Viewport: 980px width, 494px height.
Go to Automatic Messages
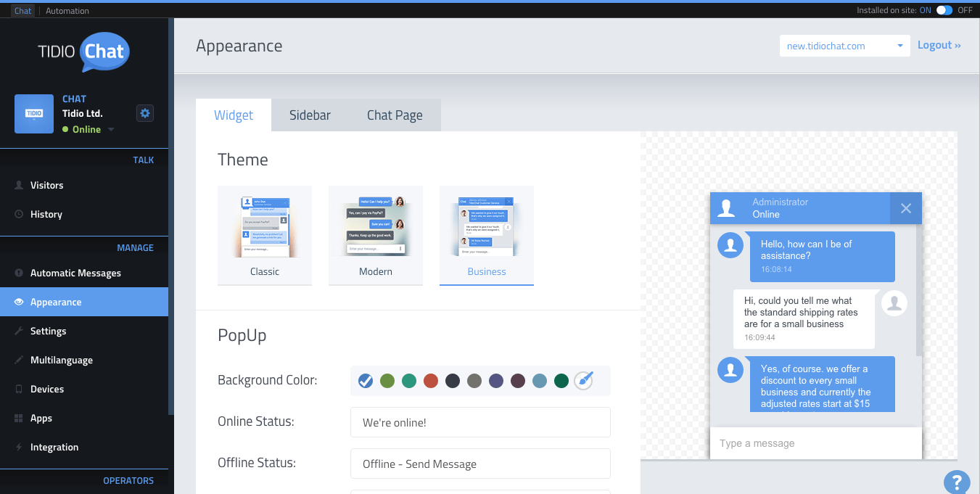[84, 273]
